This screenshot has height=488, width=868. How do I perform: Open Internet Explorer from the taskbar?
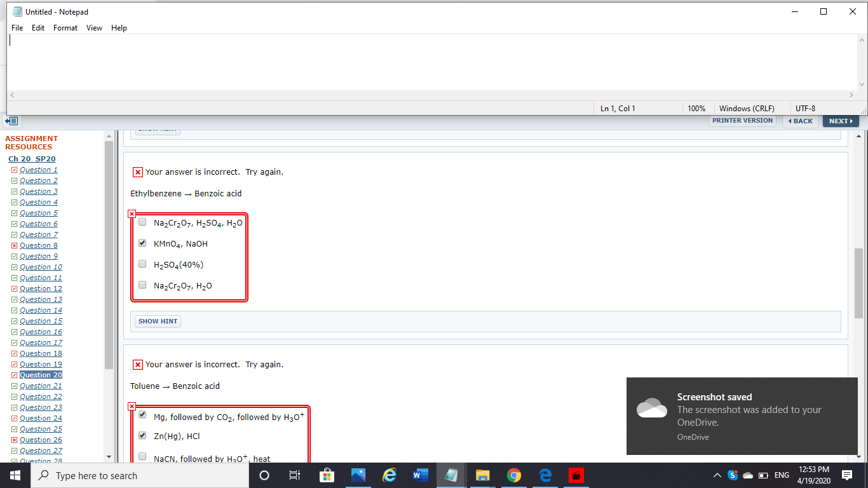(389, 475)
